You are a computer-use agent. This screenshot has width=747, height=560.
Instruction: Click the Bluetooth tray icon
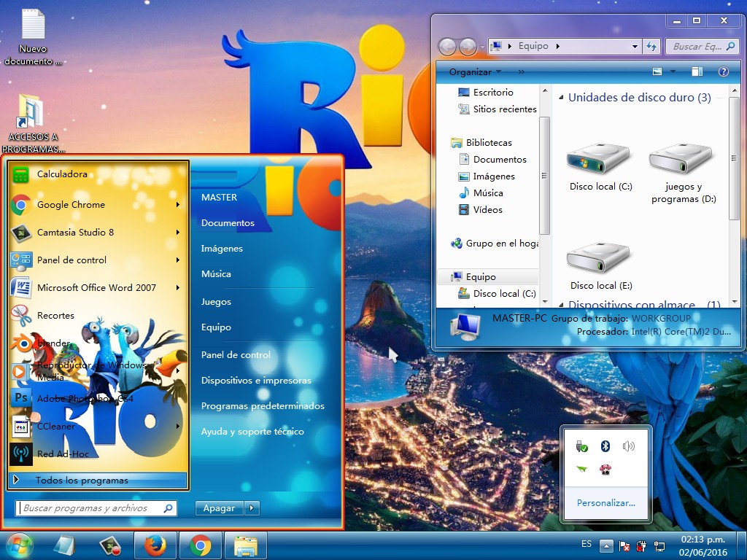point(605,446)
